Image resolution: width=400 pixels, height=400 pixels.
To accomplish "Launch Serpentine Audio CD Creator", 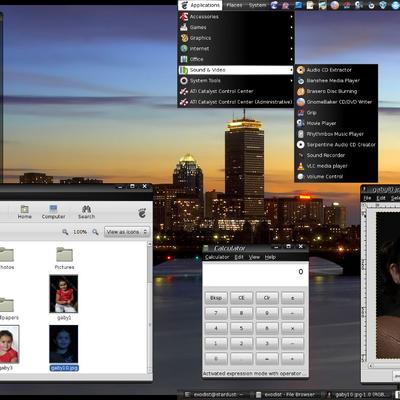I will [x=336, y=145].
